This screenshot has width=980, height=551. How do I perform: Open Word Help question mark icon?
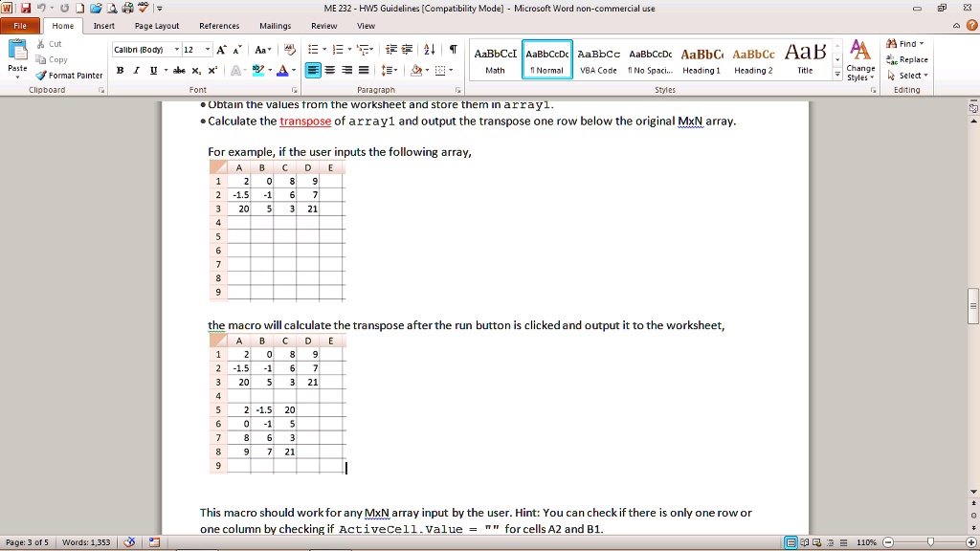coord(971,26)
